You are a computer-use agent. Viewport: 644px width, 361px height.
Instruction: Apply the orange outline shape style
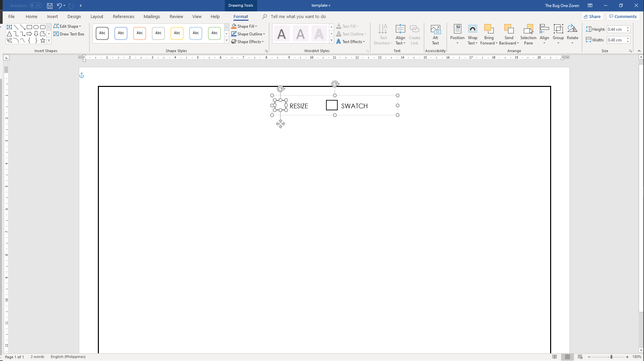pos(140,33)
